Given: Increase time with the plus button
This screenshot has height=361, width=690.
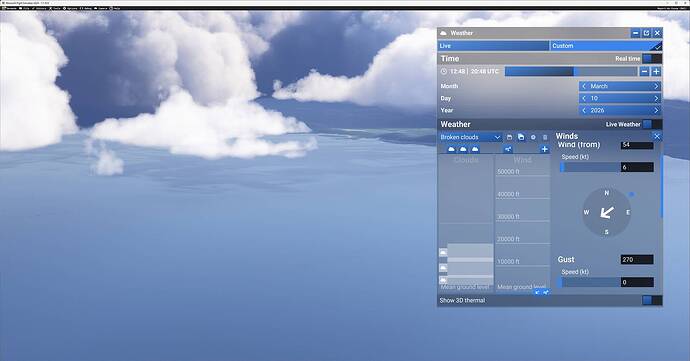Looking at the screenshot, I should point(656,71).
